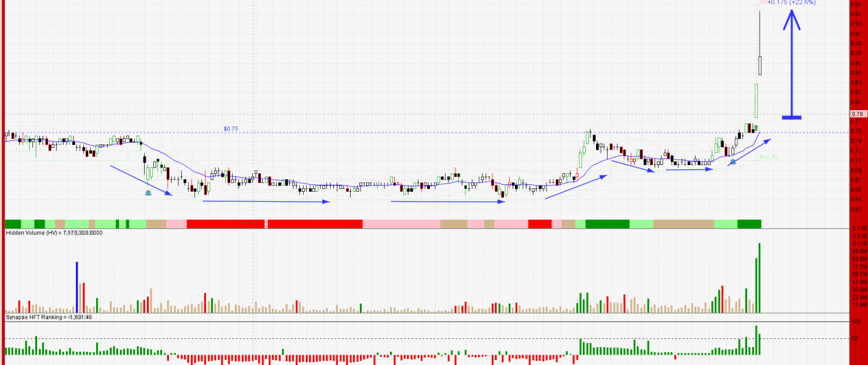This screenshot has width=868, height=365.
Task: Click the +0.175 (+22.6%) gain label
Action: (792, 2)
